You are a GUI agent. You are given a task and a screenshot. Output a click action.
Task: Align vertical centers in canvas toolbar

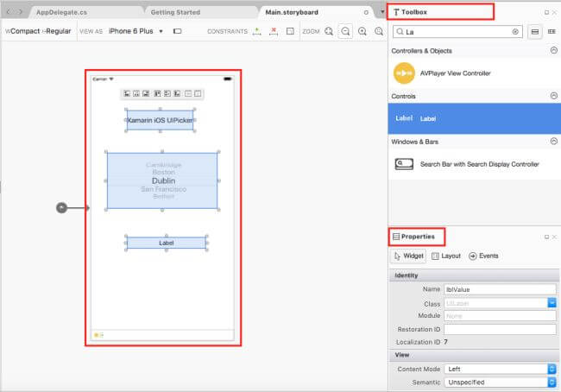click(167, 94)
